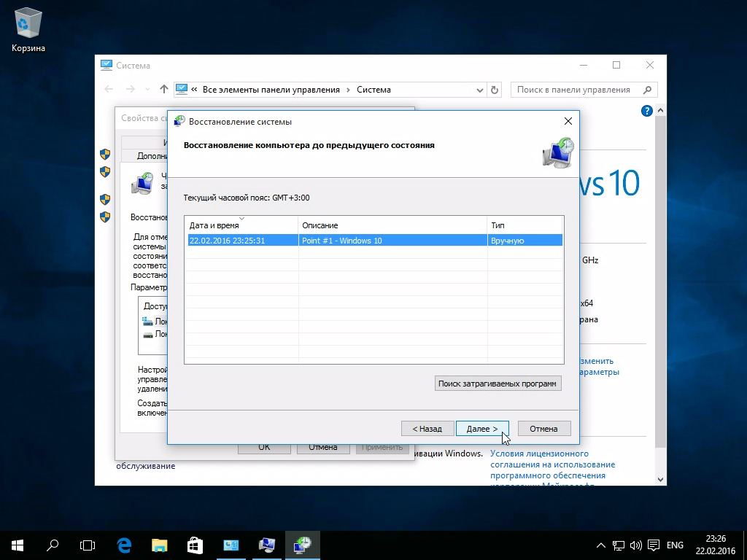Minimize the Система window
The image size is (747, 560).
click(x=584, y=65)
